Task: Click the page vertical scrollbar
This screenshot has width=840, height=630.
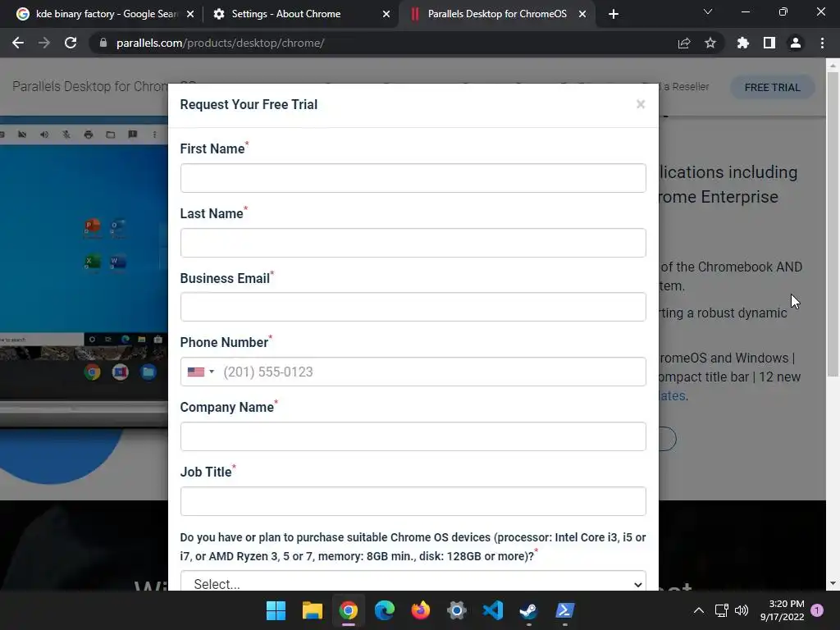Action: (x=833, y=225)
